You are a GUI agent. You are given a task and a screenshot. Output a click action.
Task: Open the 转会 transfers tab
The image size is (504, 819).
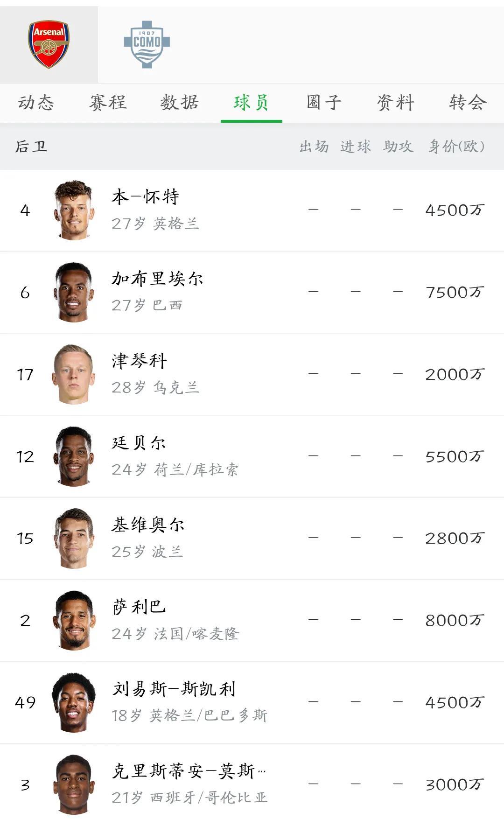click(x=468, y=103)
